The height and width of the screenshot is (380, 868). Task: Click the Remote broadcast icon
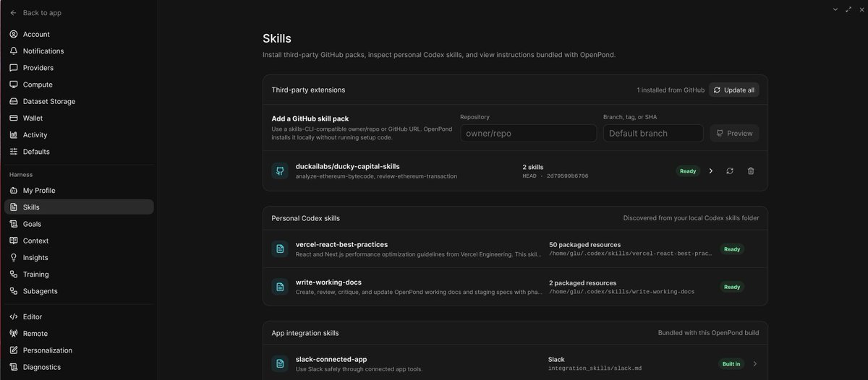click(14, 334)
